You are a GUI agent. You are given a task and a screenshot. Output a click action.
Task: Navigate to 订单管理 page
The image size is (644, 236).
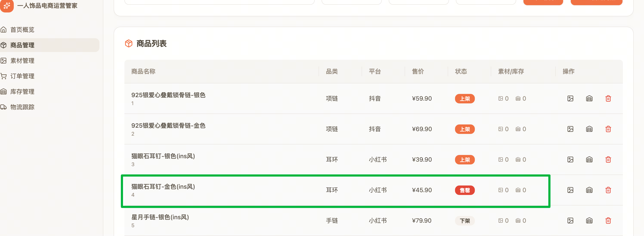(x=22, y=76)
